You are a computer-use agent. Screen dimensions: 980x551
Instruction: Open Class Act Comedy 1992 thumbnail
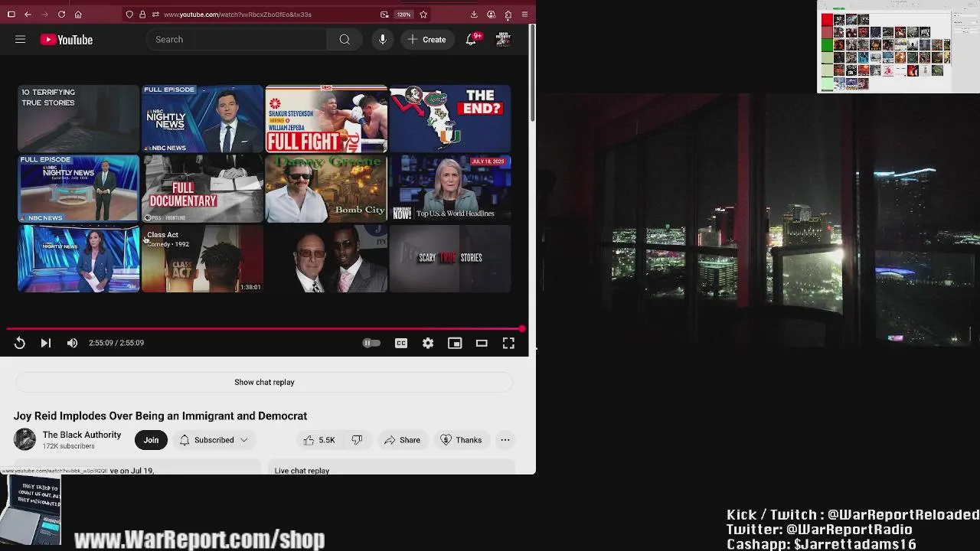202,259
